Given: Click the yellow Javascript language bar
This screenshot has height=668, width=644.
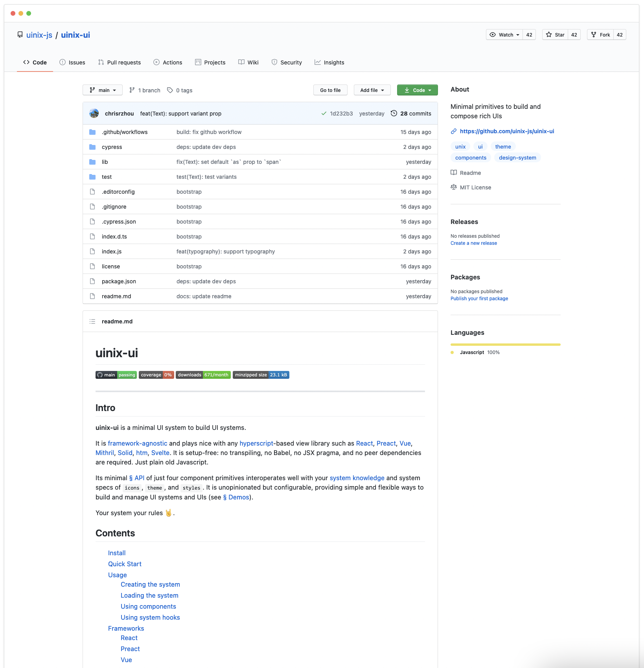Looking at the screenshot, I should pos(506,344).
